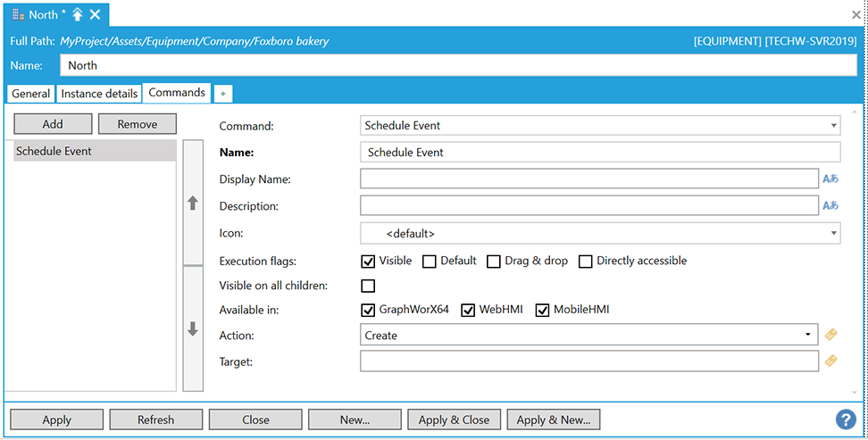Expand the Action dropdown showing Create

click(x=808, y=336)
